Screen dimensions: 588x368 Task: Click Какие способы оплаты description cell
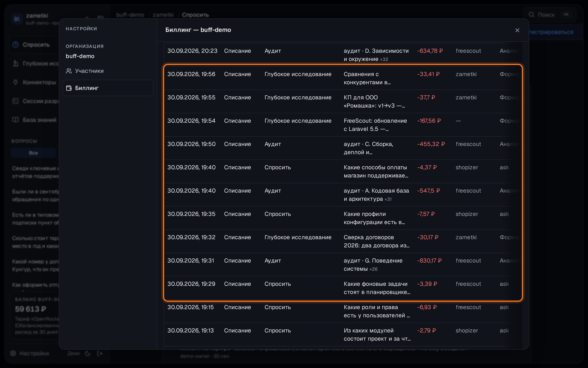[376, 171]
